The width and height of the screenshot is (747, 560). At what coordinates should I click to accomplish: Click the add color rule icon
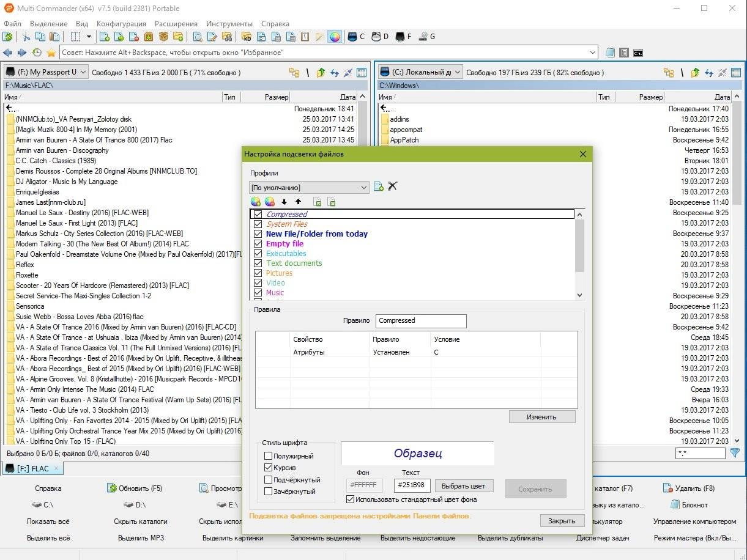point(256,202)
